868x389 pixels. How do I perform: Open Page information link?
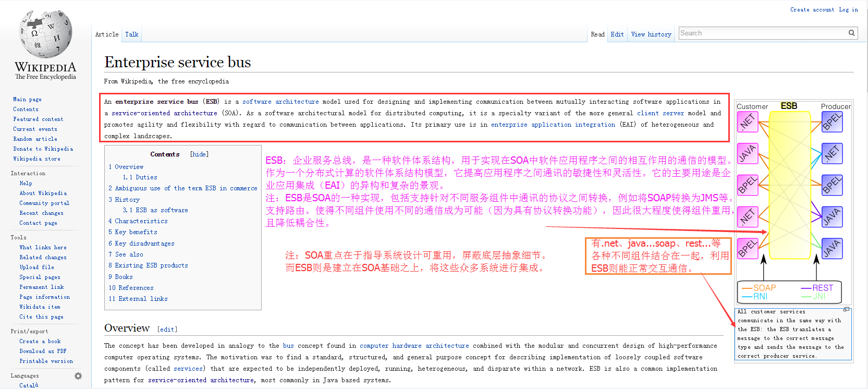tap(44, 297)
